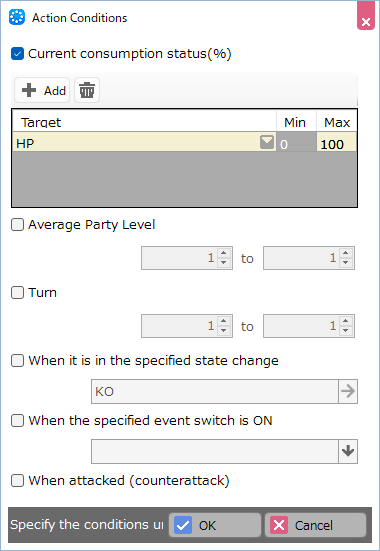
Task: Uncheck Current consumption status(%) checkbox
Action: tap(17, 54)
